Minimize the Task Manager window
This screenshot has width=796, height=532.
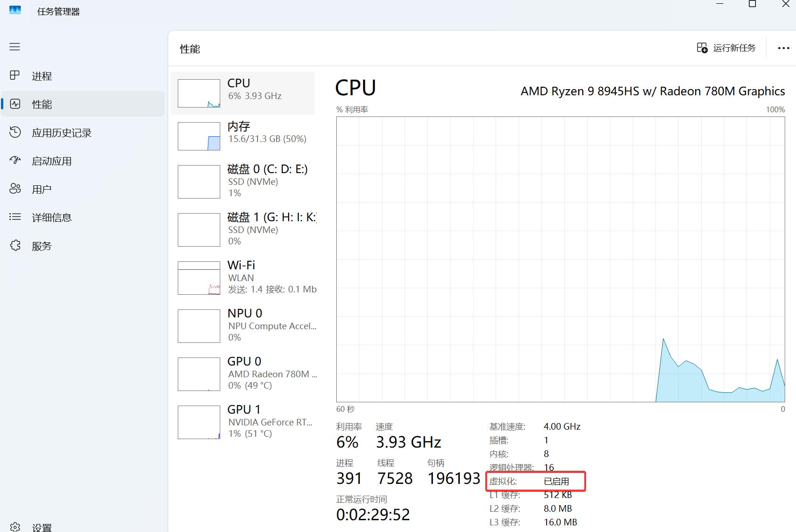point(720,4)
